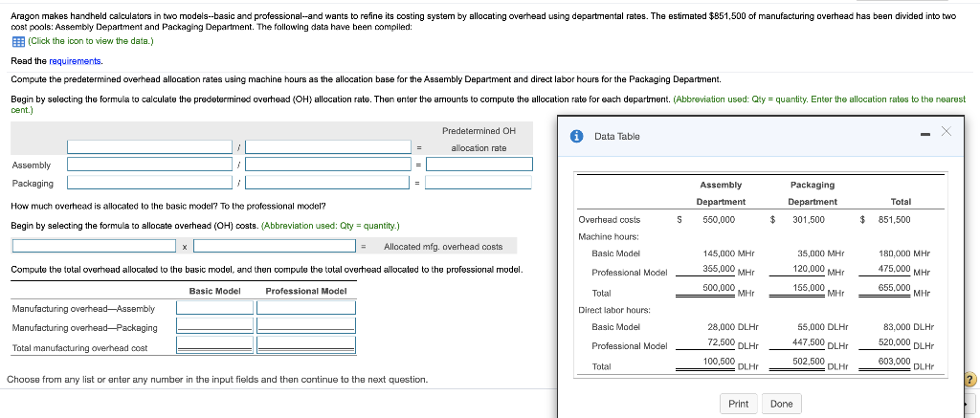Image resolution: width=980 pixels, height=418 pixels.
Task: Click the data table grid icon
Action: (18, 41)
